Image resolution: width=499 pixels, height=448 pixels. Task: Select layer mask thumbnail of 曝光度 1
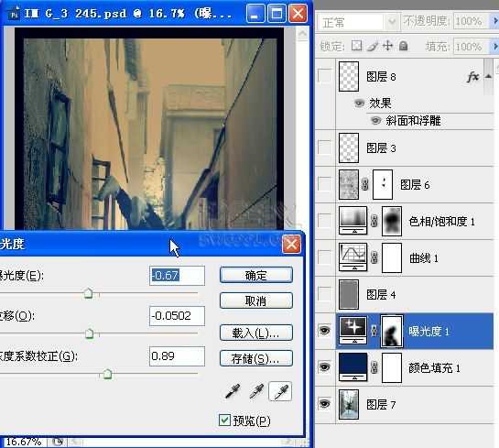coord(392,331)
